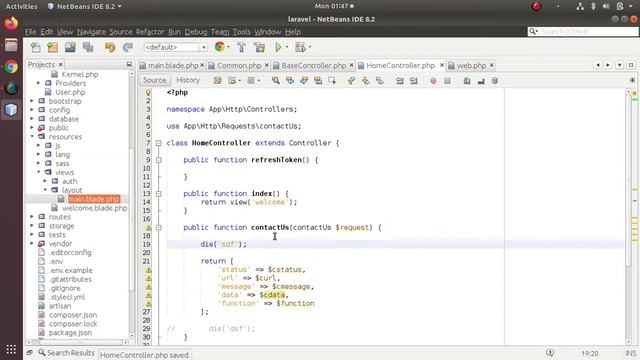Open the default configuration combo box
This screenshot has height=360, width=640.
[x=176, y=47]
